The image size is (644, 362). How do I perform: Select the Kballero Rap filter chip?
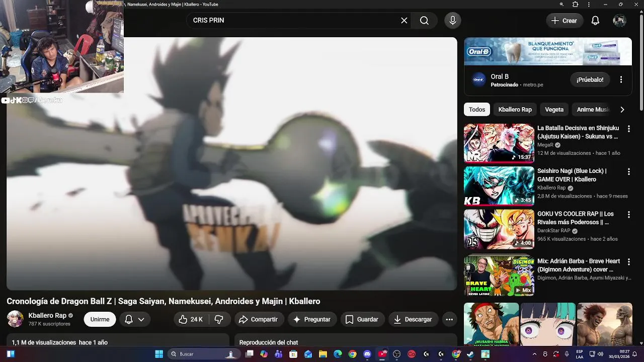click(515, 109)
